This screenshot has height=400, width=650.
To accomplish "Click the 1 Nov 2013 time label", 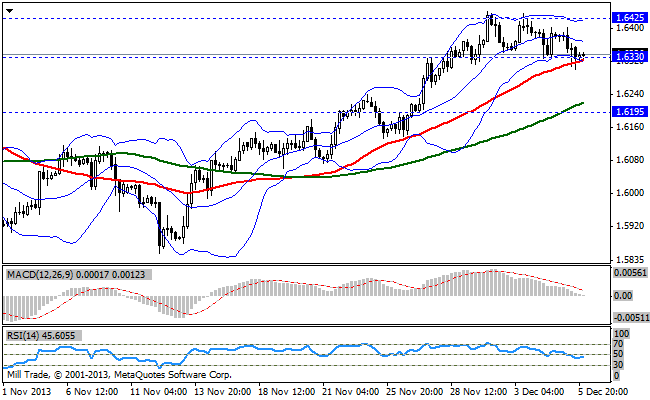I will [x=27, y=392].
